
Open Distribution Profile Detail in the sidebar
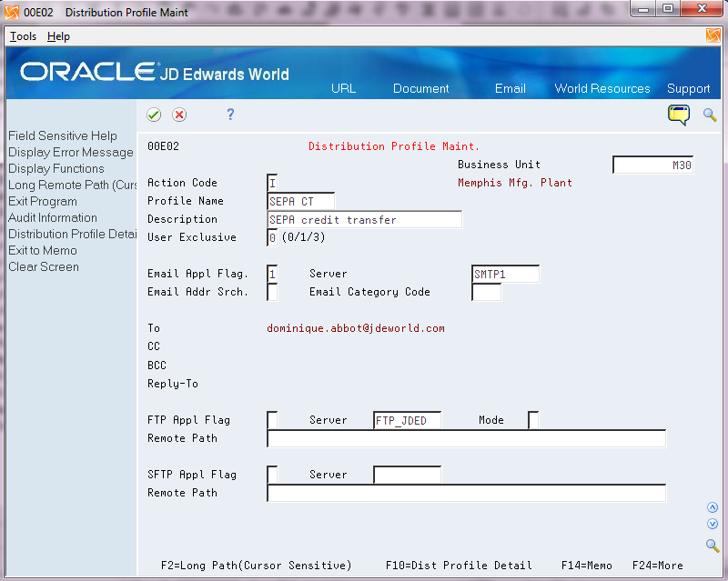(x=73, y=234)
